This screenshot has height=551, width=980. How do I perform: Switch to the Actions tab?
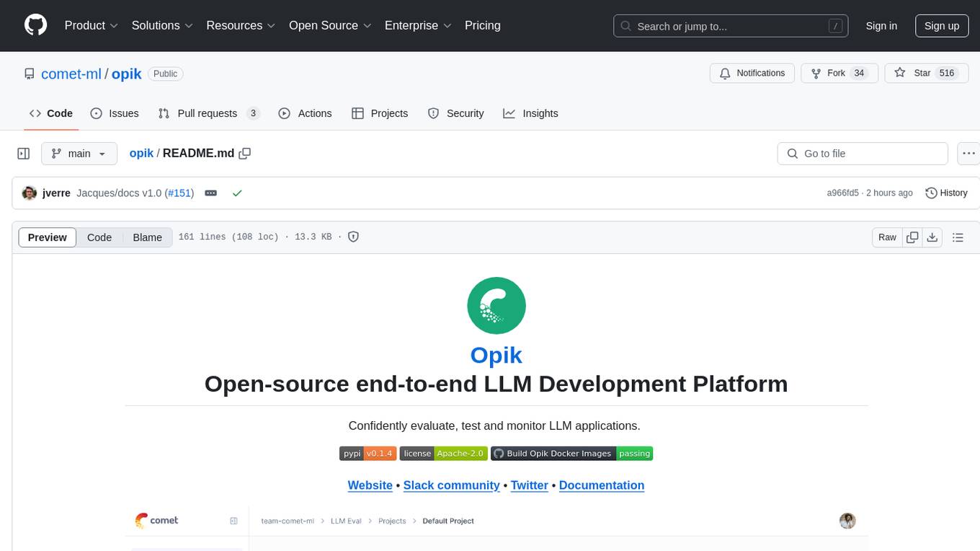pyautogui.click(x=305, y=113)
